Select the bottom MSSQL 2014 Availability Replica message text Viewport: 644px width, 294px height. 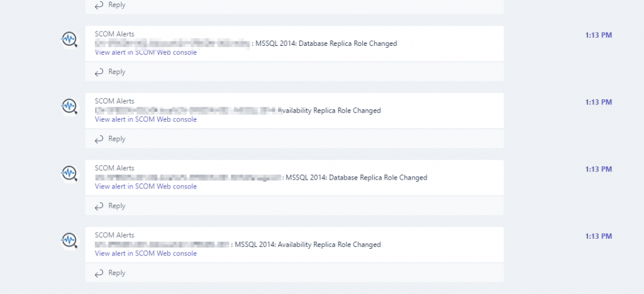(308, 244)
